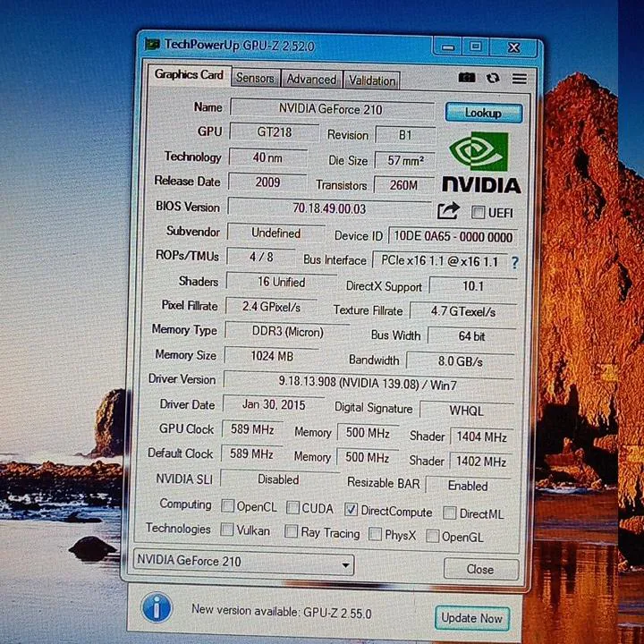Toggle the PhysX checkbox

(375, 533)
